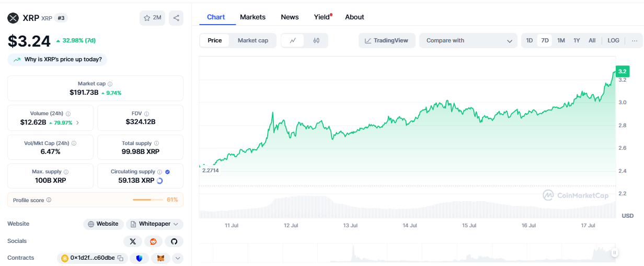Viewport: 644px width, 266px height.
Task: Click the 2.2714 starting price label
Action: (x=210, y=170)
